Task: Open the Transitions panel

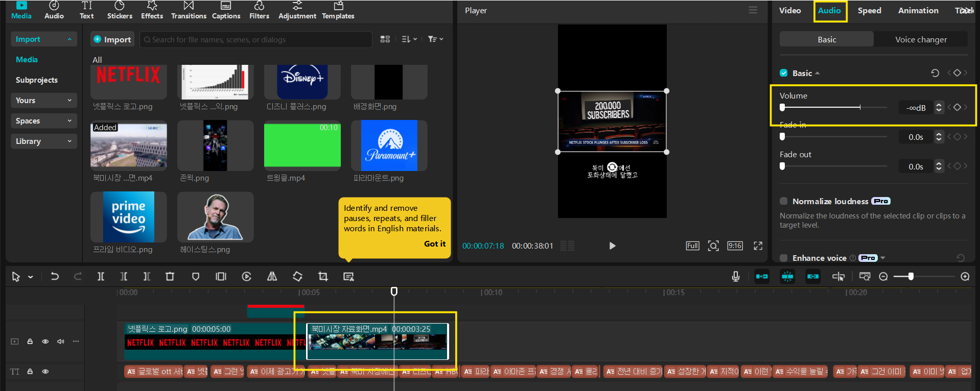Action: pos(189,10)
